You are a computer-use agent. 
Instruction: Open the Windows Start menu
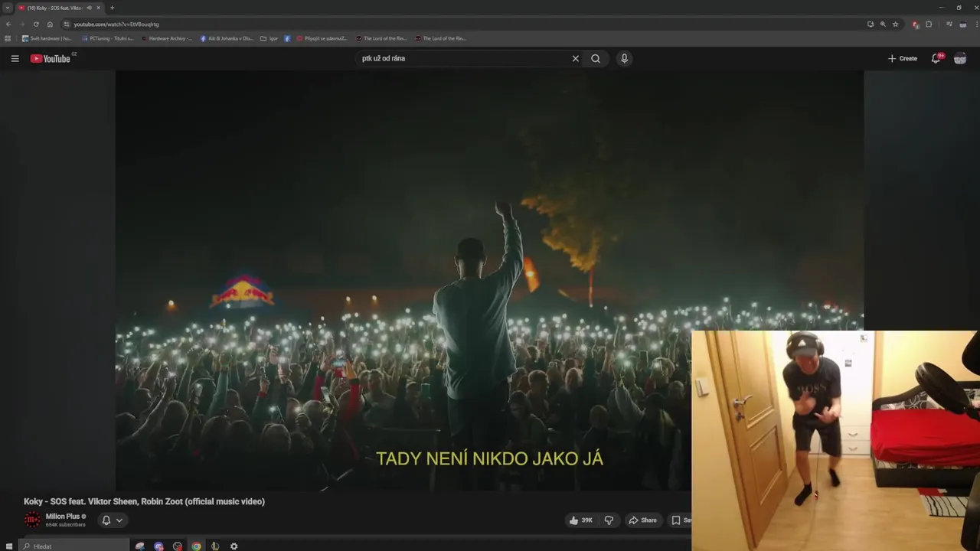(9, 546)
